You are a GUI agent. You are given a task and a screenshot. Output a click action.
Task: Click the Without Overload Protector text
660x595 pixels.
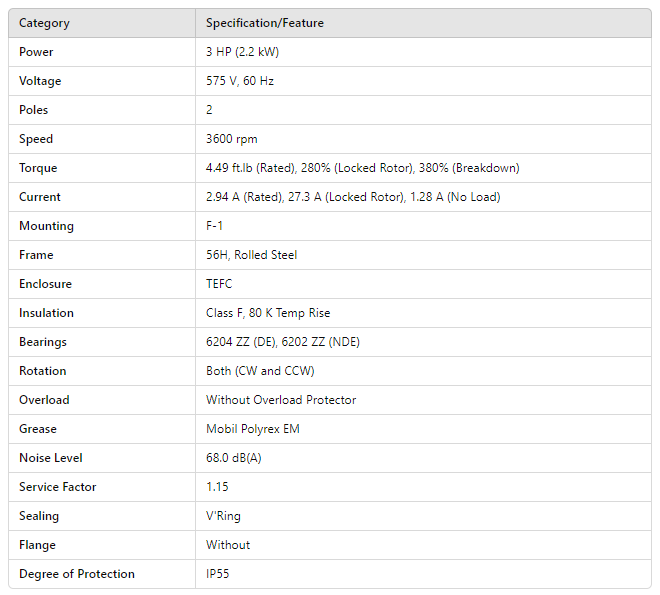pyautogui.click(x=281, y=400)
